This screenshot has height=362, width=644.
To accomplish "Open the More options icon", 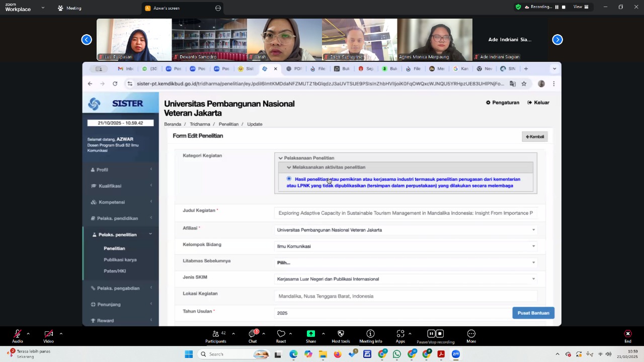I will 471,334.
